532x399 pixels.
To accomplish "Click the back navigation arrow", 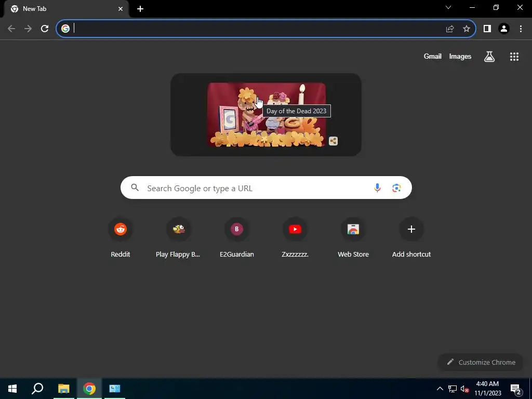I will pyautogui.click(x=11, y=29).
